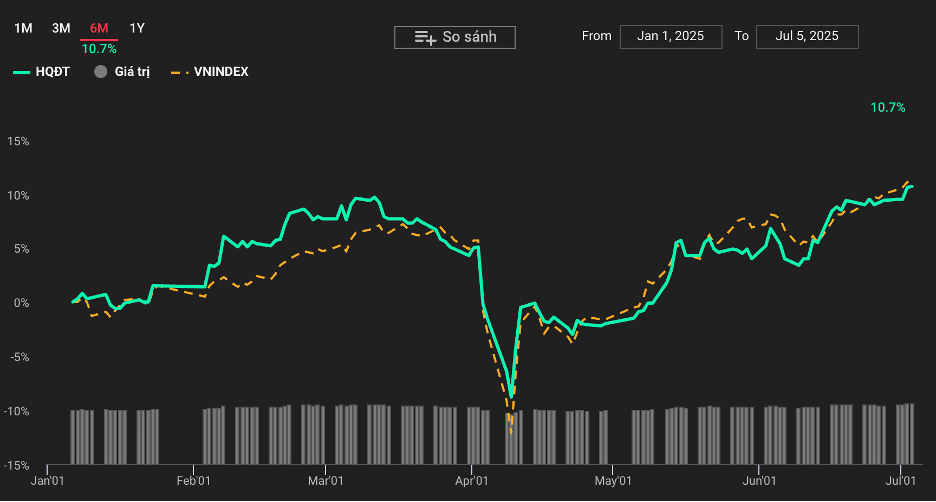Edit the To date field Jul 5, 2025
Screen dimensions: 936x502
[x=807, y=36]
